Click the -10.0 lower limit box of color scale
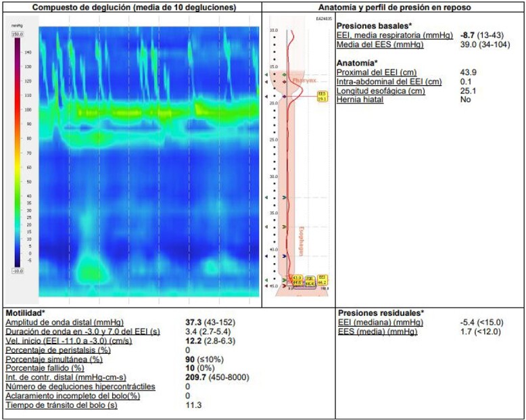Screen dimensions: 526x420 18,271
